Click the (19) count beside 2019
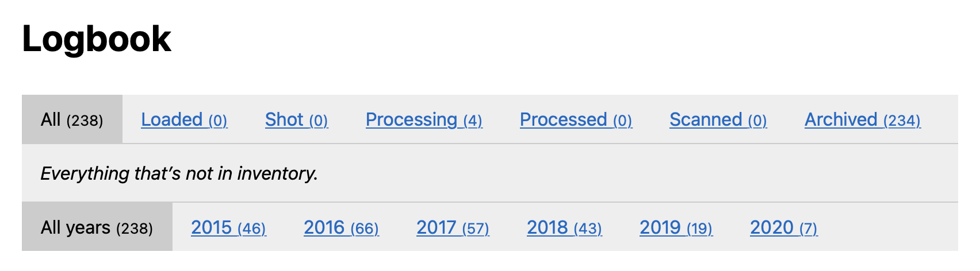The image size is (980, 271). click(699, 229)
